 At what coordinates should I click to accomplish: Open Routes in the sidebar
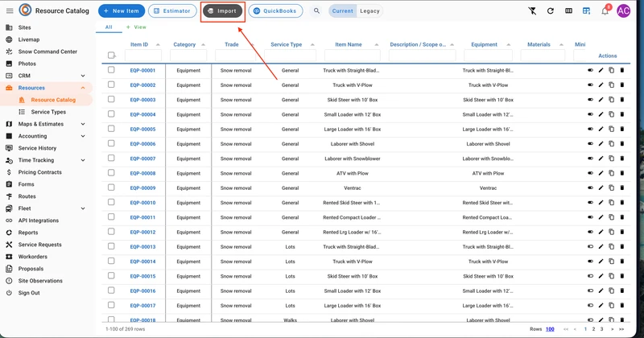[x=27, y=196]
